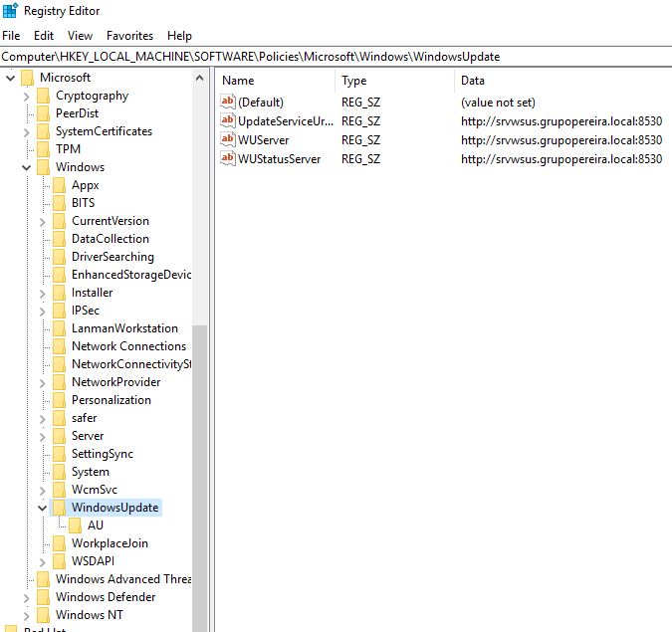Click the Personalization folder icon
672x632 pixels.
click(59, 400)
